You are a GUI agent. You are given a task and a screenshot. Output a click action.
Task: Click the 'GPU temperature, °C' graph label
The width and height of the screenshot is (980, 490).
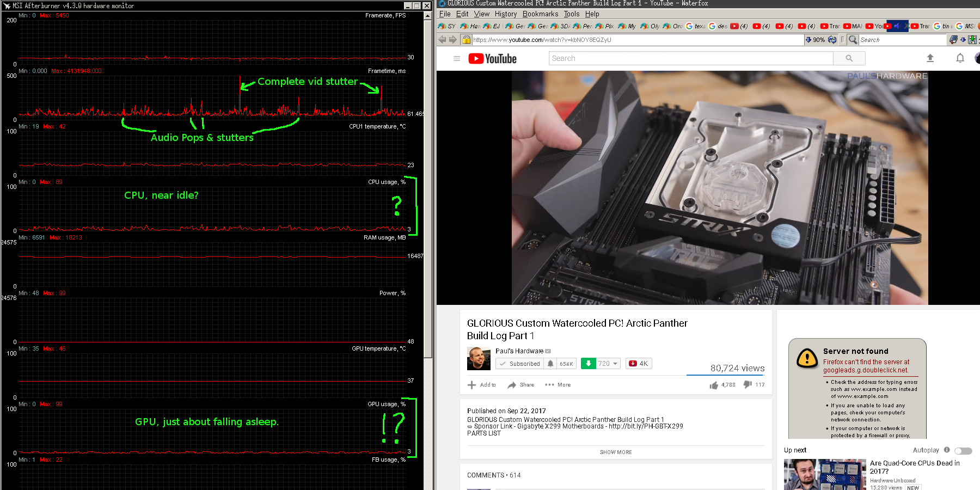378,348
